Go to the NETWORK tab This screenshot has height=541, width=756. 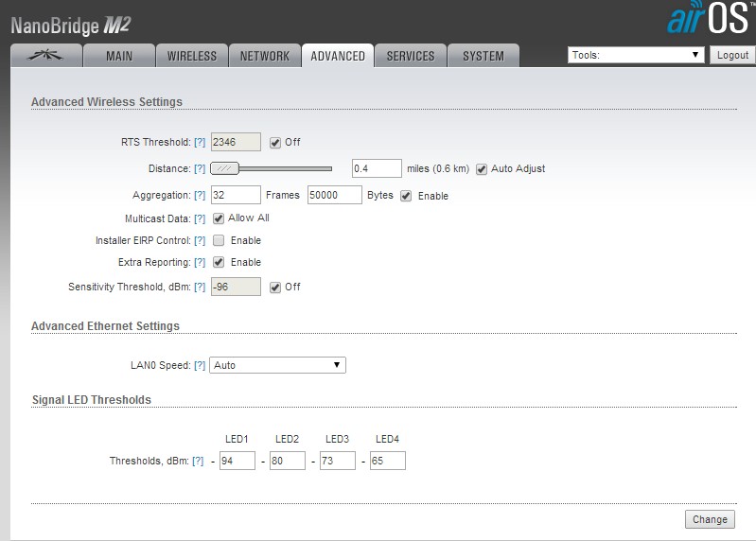265,56
